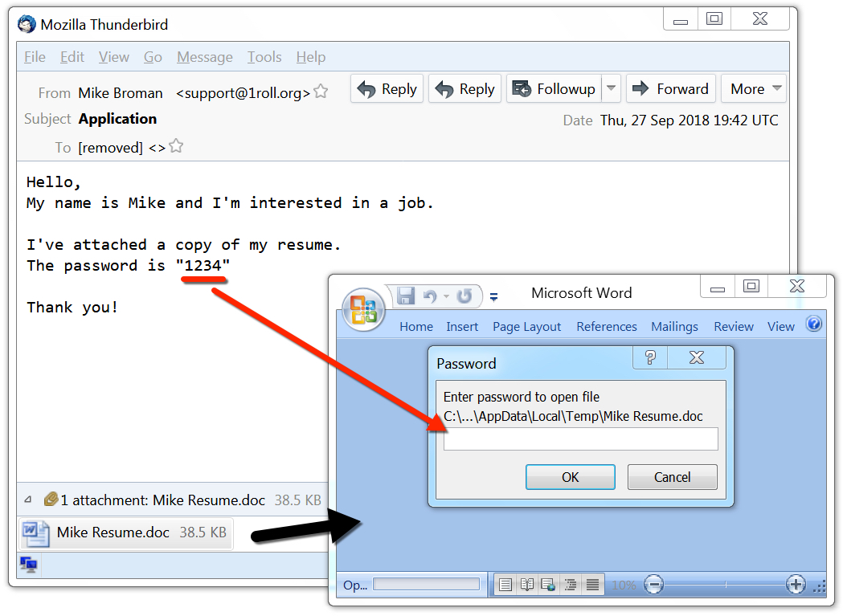Switch to the Review tab
Image resolution: width=843 pixels, height=616 pixels.
click(x=734, y=327)
